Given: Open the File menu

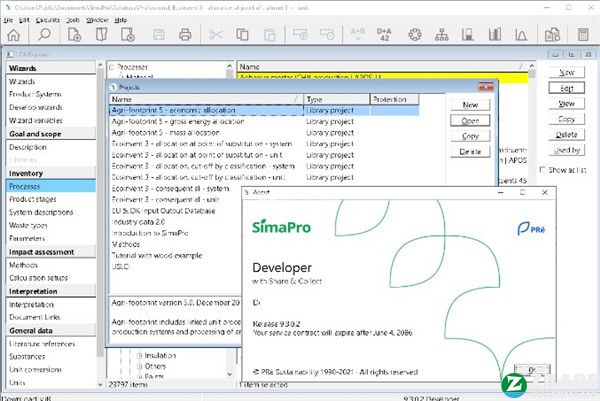Looking at the screenshot, I should (8, 20).
